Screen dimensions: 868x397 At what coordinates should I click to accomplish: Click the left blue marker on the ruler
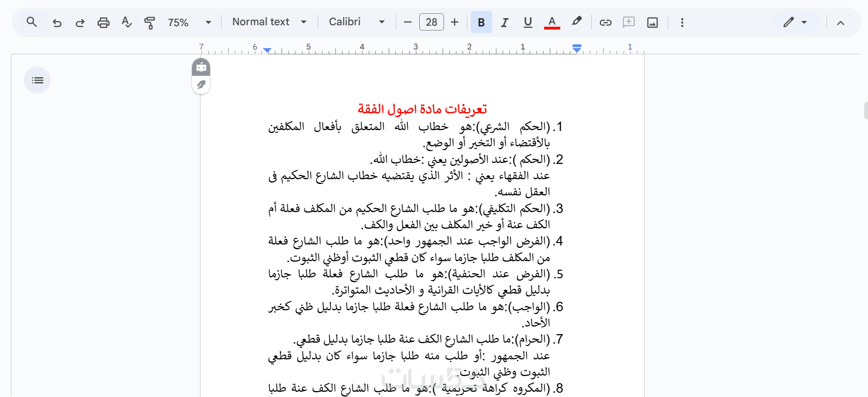click(267, 50)
